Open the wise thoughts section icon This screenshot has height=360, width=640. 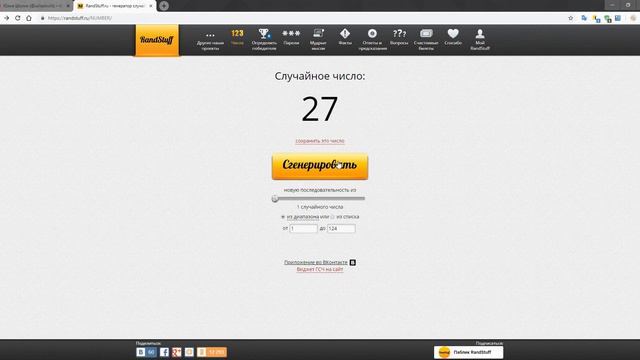tap(318, 33)
